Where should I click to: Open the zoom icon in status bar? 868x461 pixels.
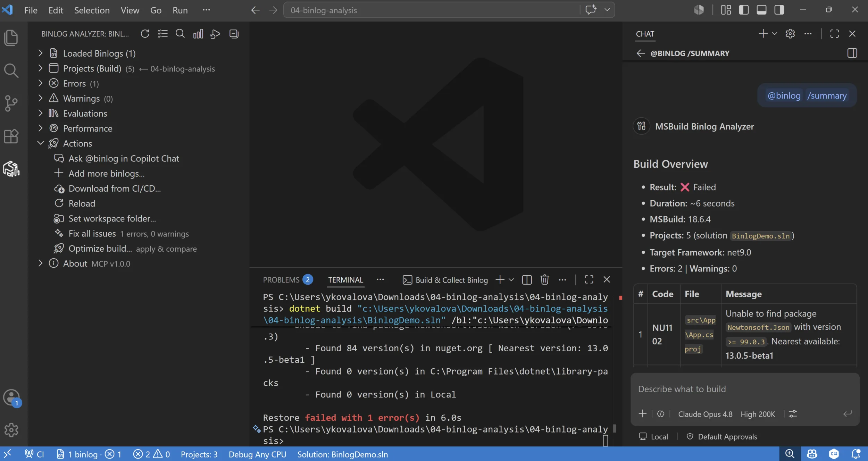(x=790, y=454)
